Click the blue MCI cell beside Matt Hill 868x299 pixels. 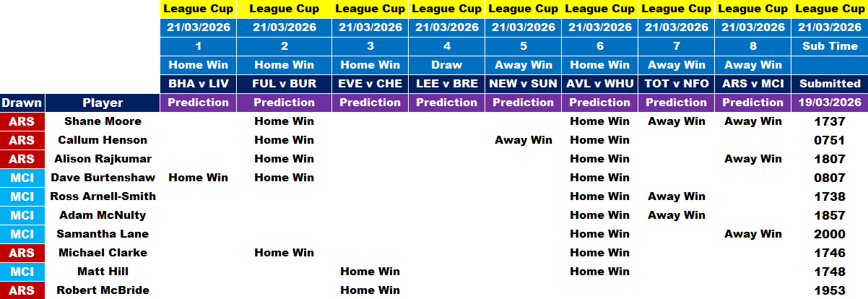pos(22,272)
